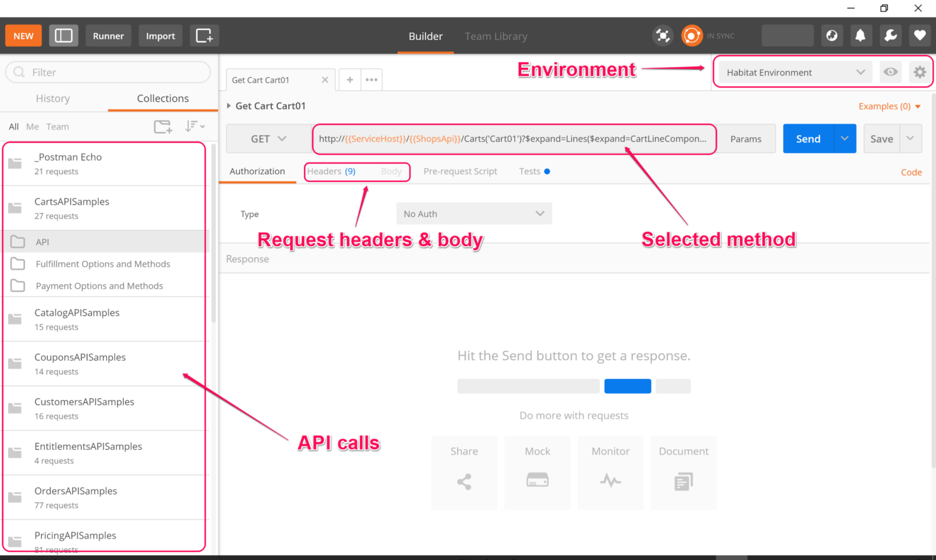Click the Document icon card

click(x=683, y=473)
